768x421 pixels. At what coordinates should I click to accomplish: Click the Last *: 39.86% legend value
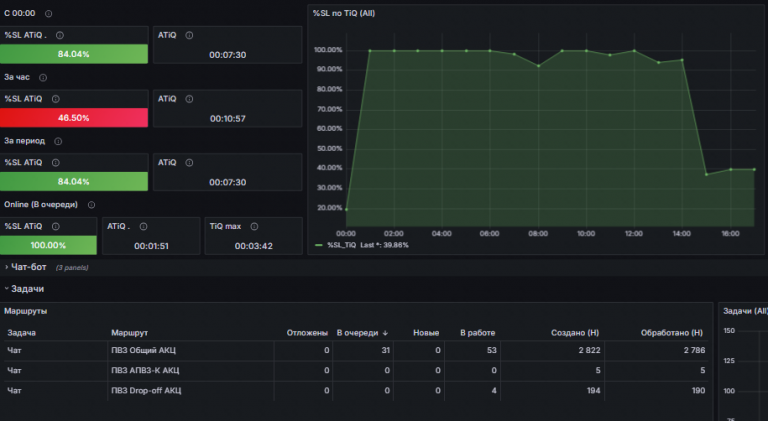pos(384,245)
